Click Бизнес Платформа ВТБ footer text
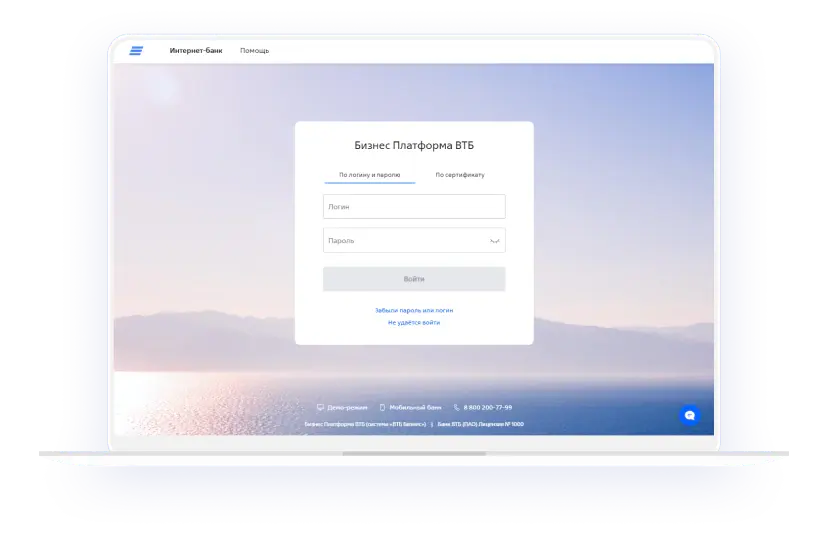Image resolution: width=827 pixels, height=535 pixels. pyautogui.click(x=365, y=424)
